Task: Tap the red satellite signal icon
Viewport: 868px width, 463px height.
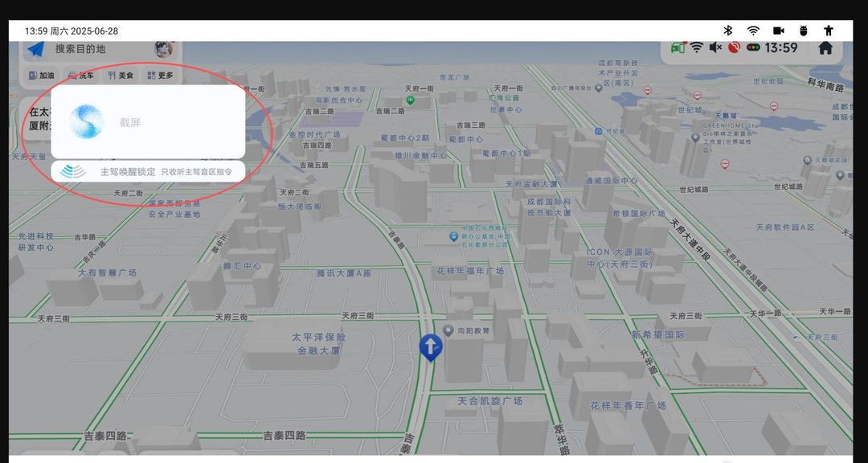Action: point(734,47)
